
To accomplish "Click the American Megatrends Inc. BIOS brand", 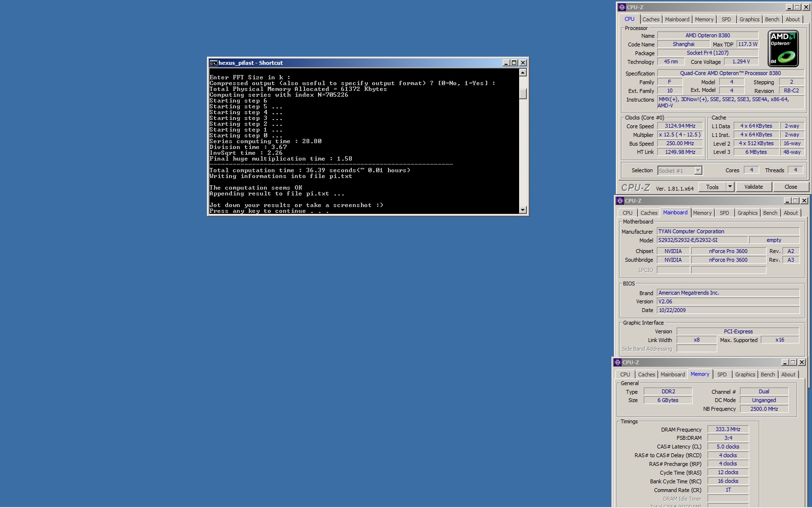I will [x=728, y=293].
